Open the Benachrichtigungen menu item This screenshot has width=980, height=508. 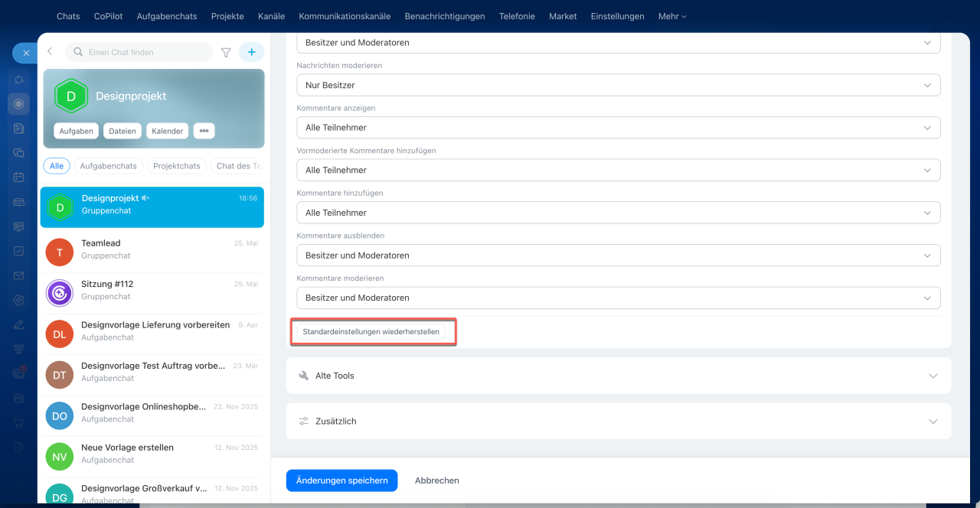(x=445, y=16)
